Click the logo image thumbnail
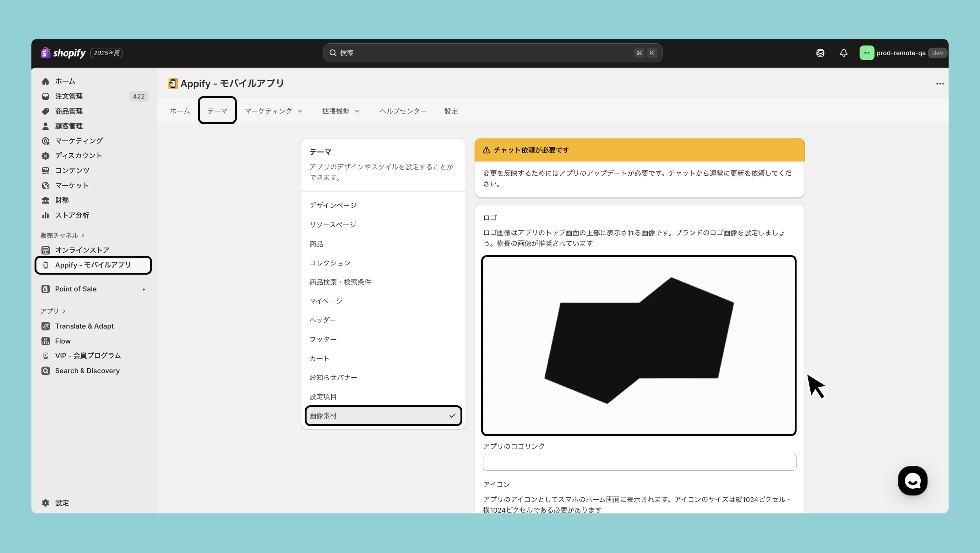This screenshot has height=553, width=980. point(639,345)
